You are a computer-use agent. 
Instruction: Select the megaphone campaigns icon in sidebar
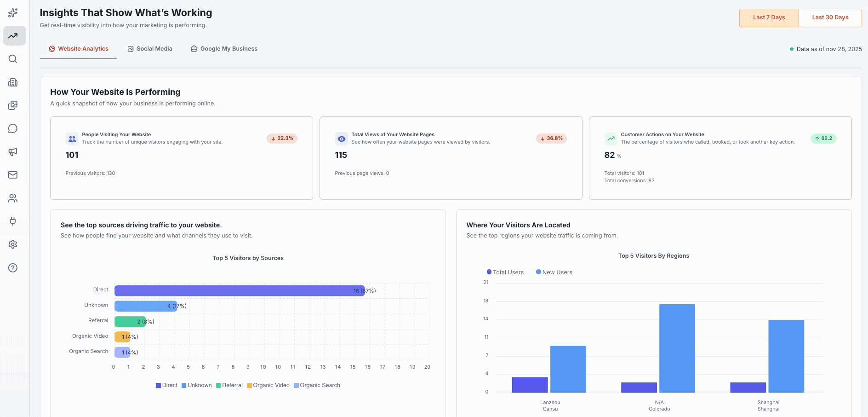tap(13, 151)
